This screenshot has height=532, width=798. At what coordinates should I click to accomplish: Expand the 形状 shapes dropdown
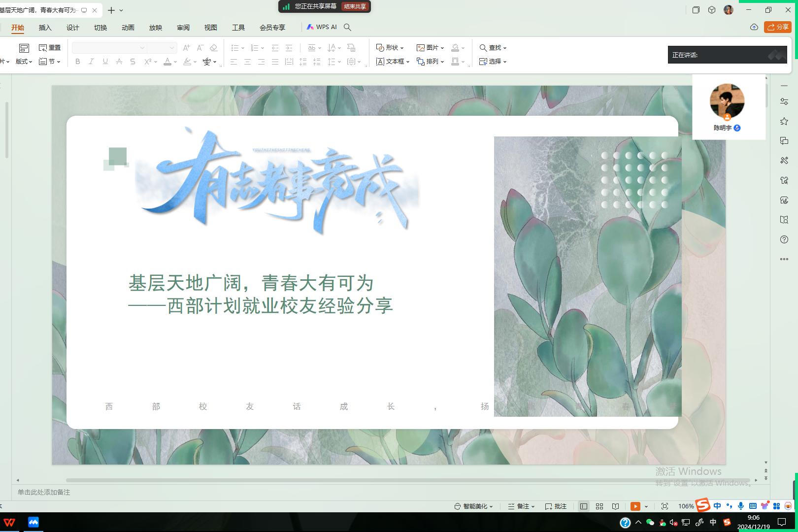(390, 48)
